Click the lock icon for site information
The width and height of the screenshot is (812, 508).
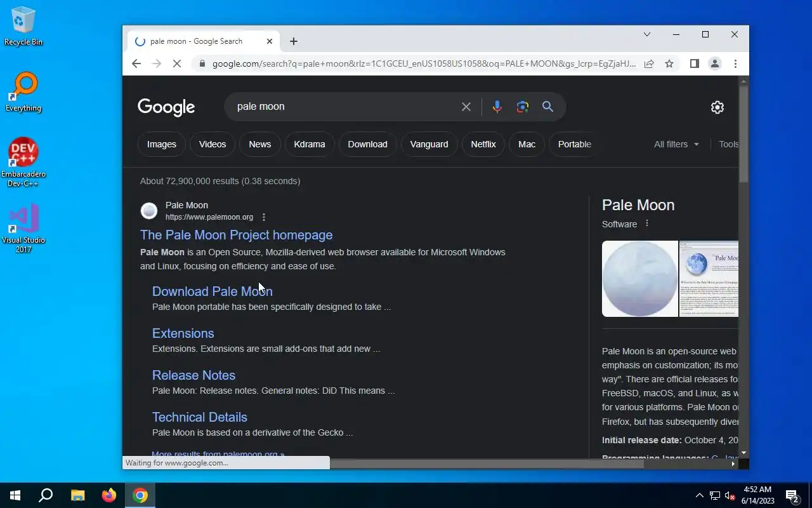pyautogui.click(x=202, y=63)
